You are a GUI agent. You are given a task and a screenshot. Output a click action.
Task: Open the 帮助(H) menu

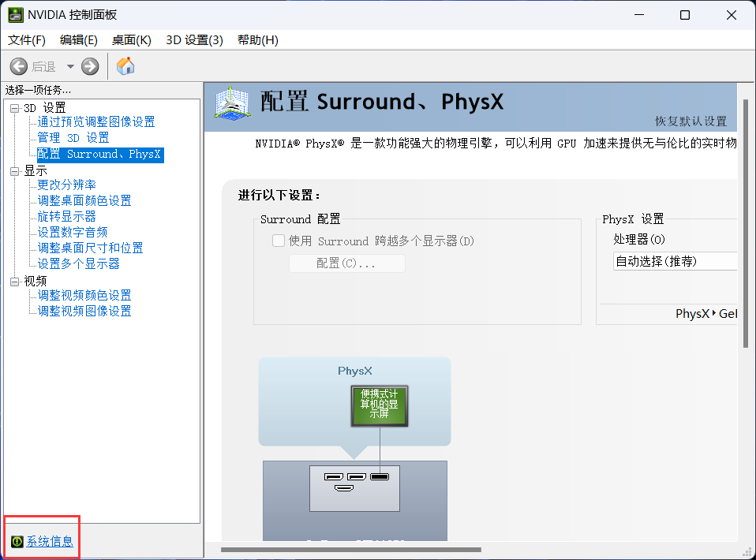(x=258, y=40)
